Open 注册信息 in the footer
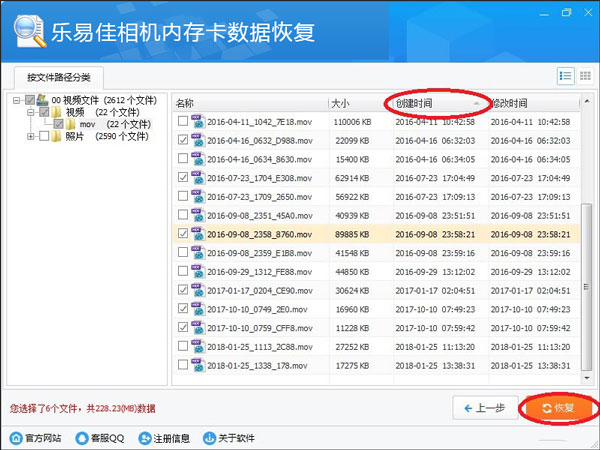This screenshot has height=450, width=600. coord(164,438)
